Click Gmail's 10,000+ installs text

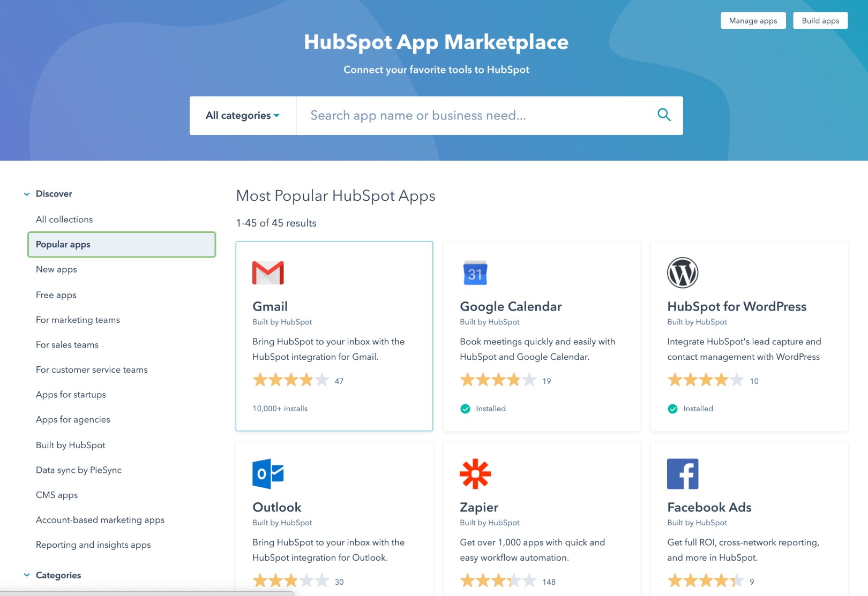click(x=280, y=409)
